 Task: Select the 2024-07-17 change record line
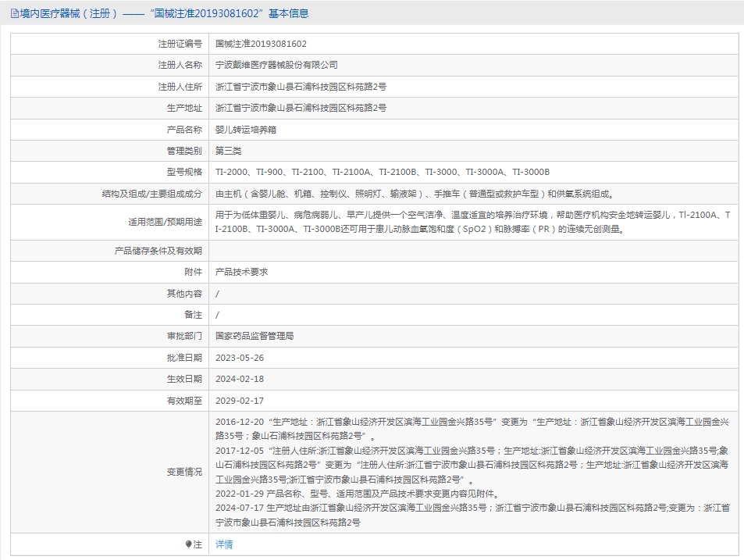click(472, 515)
